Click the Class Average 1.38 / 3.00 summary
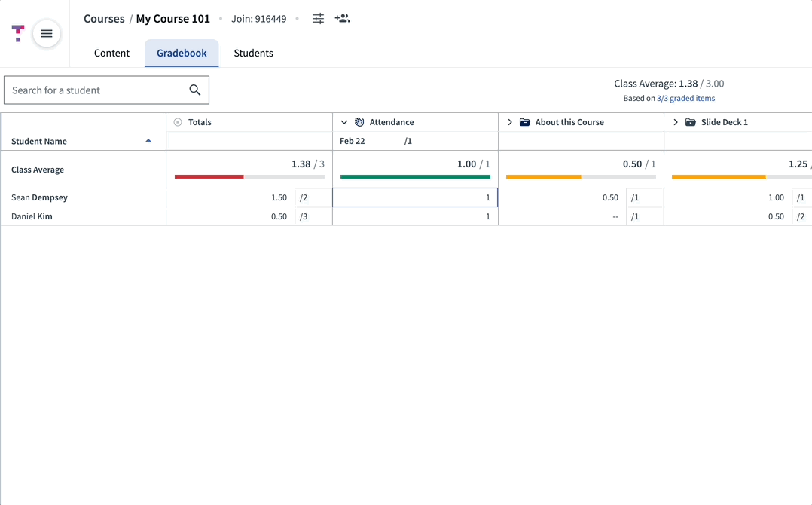 [x=669, y=84]
